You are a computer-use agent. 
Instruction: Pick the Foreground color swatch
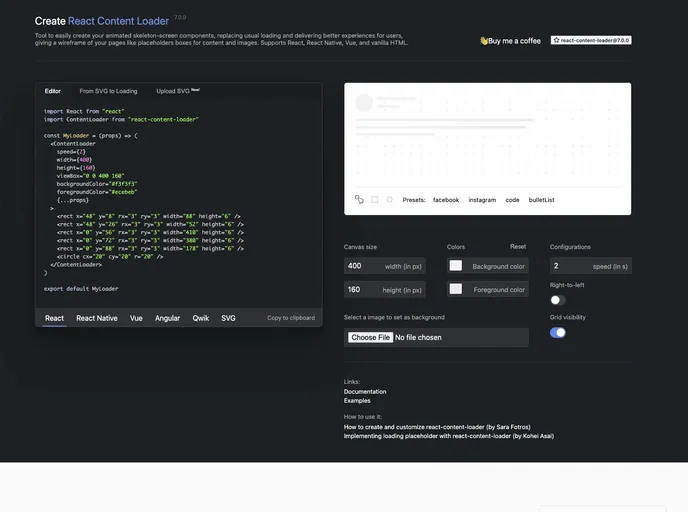456,289
